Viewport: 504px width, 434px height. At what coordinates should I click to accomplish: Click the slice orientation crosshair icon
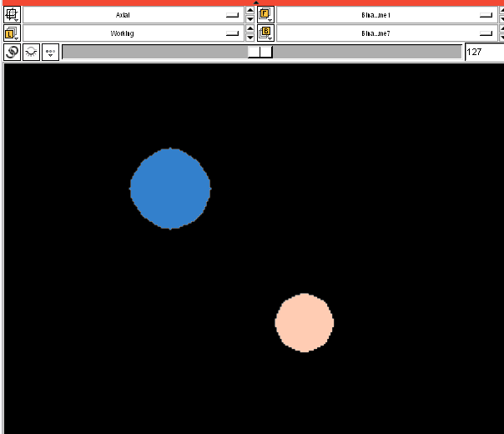[12, 15]
